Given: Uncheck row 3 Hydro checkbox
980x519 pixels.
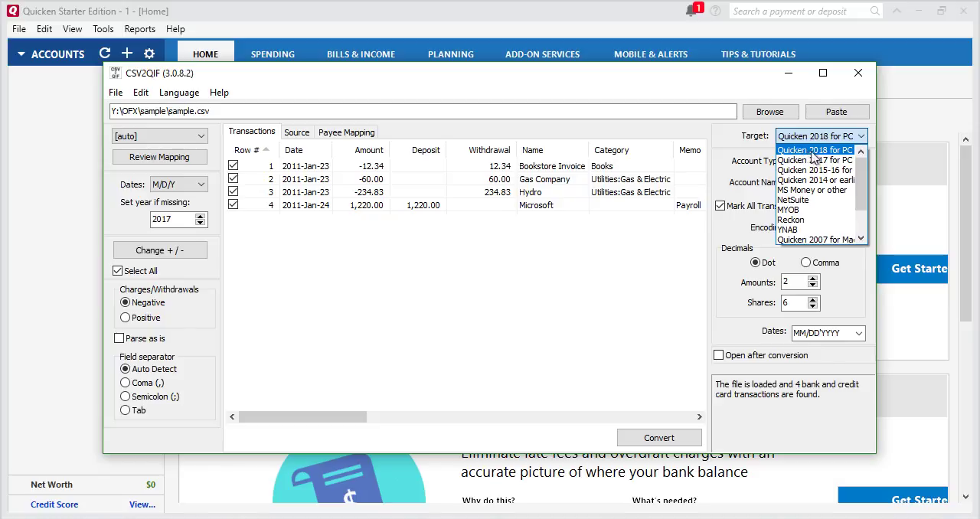Looking at the screenshot, I should click(x=234, y=191).
